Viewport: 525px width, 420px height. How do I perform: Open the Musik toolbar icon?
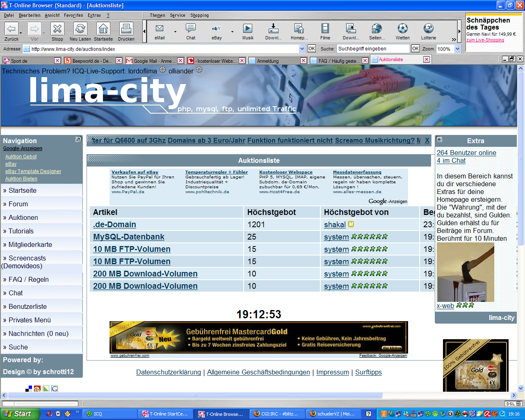tap(248, 29)
